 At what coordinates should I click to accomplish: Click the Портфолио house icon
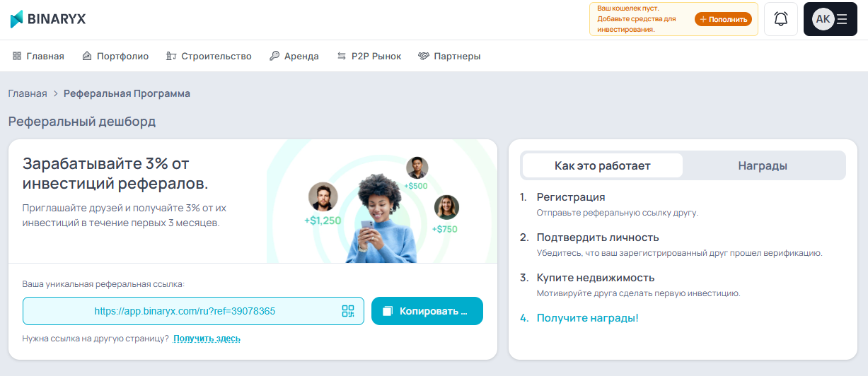tap(87, 56)
